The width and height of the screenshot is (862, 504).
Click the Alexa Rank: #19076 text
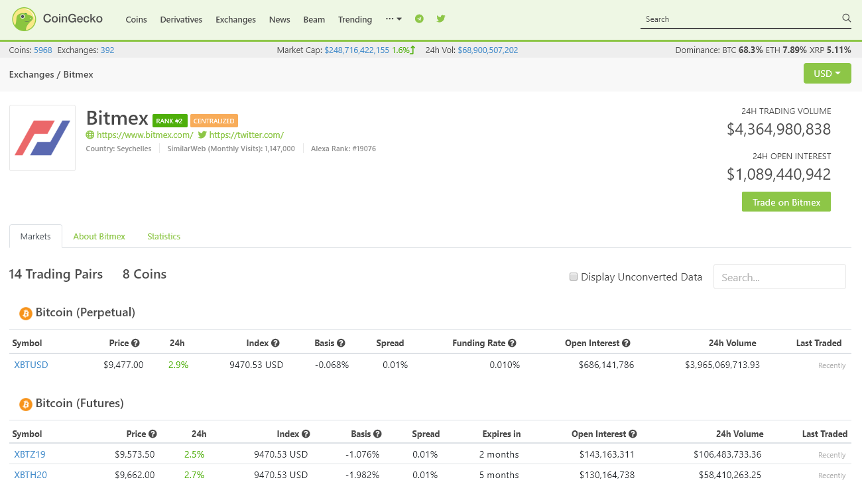343,149
